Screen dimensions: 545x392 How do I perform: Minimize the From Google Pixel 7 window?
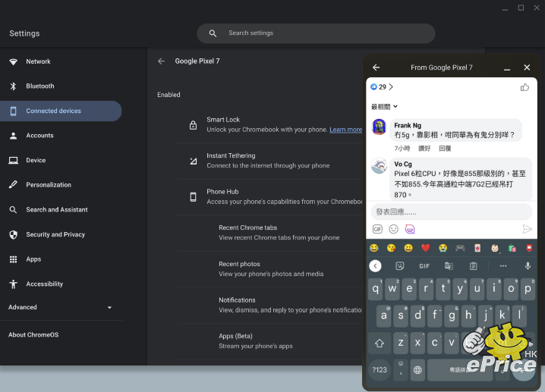click(x=507, y=68)
